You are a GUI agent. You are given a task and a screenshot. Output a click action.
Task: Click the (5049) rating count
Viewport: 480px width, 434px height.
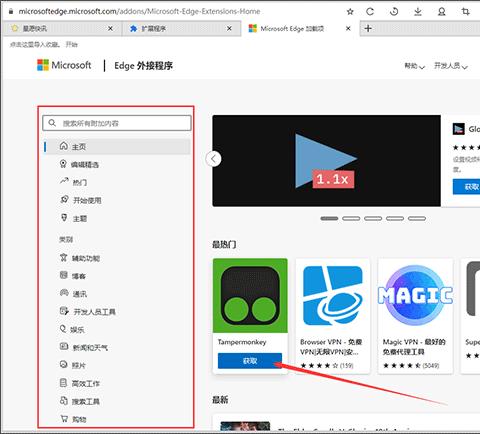pyautogui.click(x=431, y=365)
